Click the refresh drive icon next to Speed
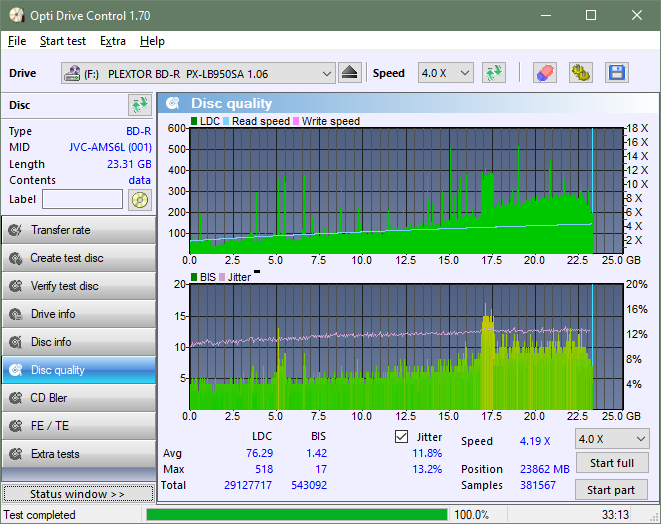This screenshot has height=524, width=661. coord(494,73)
